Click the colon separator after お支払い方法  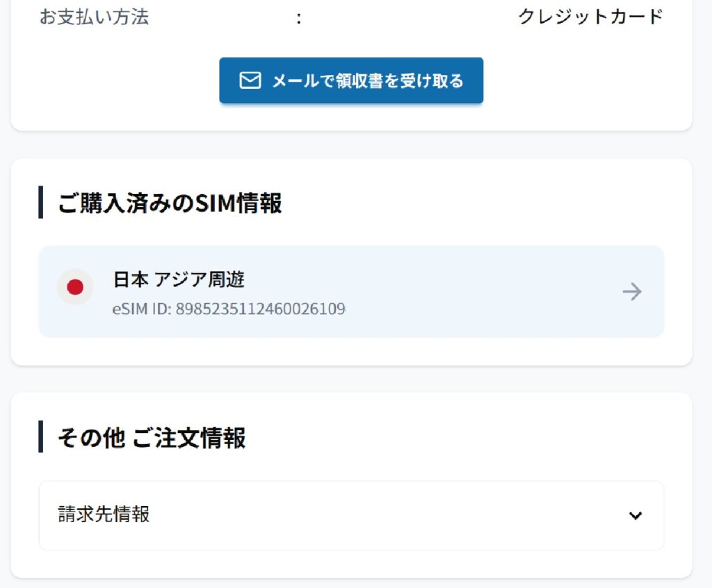298,18
